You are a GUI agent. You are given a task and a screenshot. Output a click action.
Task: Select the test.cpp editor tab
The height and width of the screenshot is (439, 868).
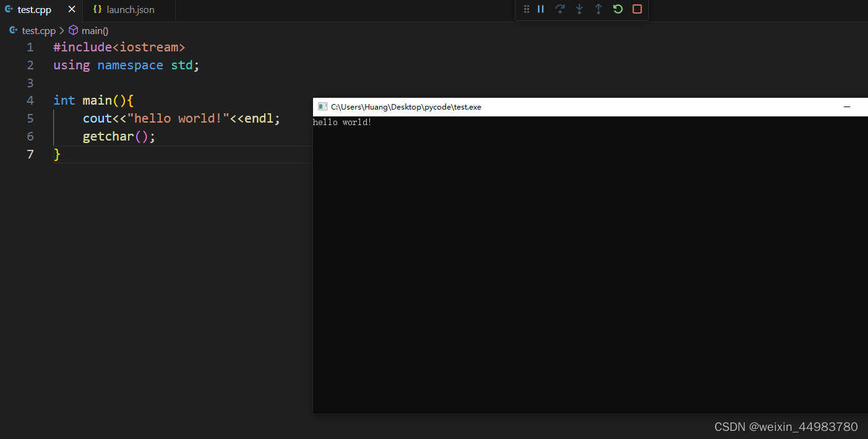click(x=34, y=9)
